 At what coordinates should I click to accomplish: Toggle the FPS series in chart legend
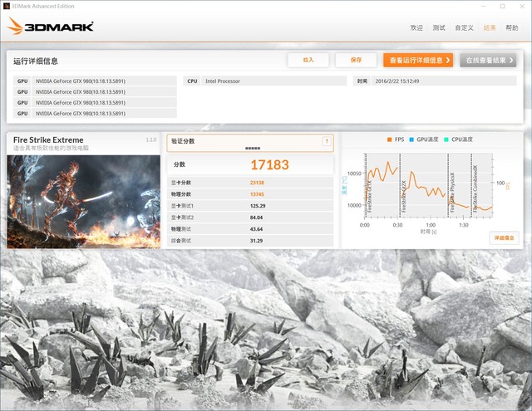[396, 139]
